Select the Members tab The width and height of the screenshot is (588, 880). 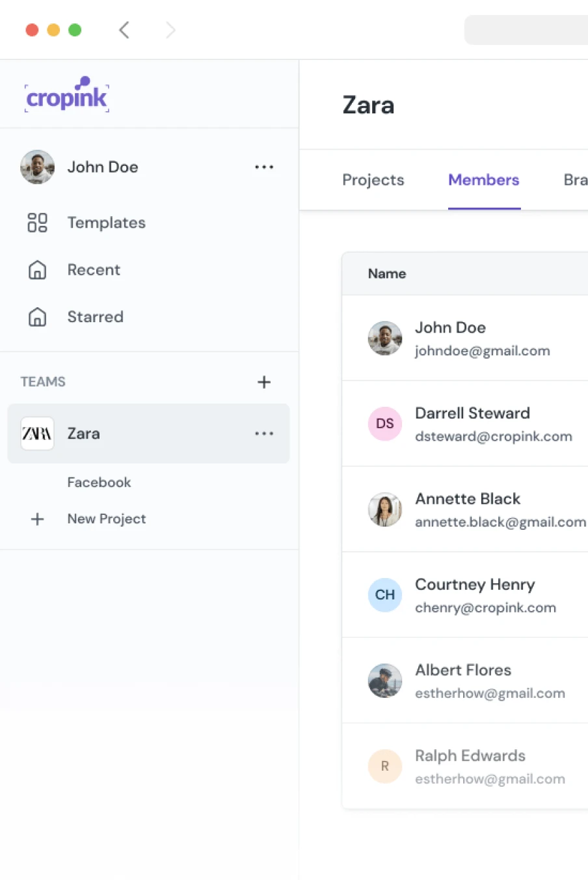pos(483,180)
